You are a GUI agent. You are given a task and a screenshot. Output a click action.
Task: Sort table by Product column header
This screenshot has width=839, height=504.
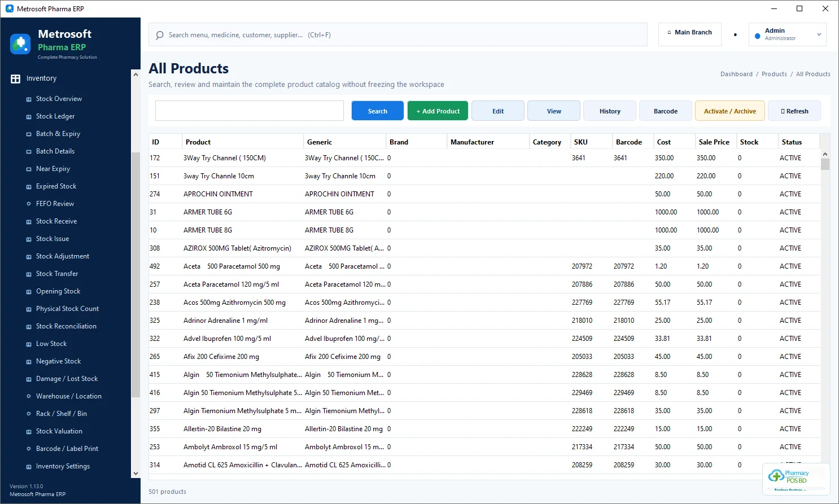pyautogui.click(x=243, y=142)
